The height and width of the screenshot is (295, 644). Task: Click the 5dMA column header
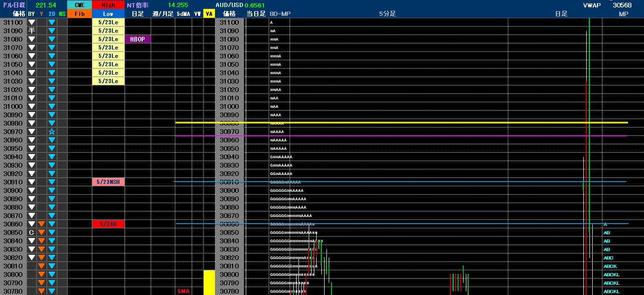pyautogui.click(x=183, y=14)
